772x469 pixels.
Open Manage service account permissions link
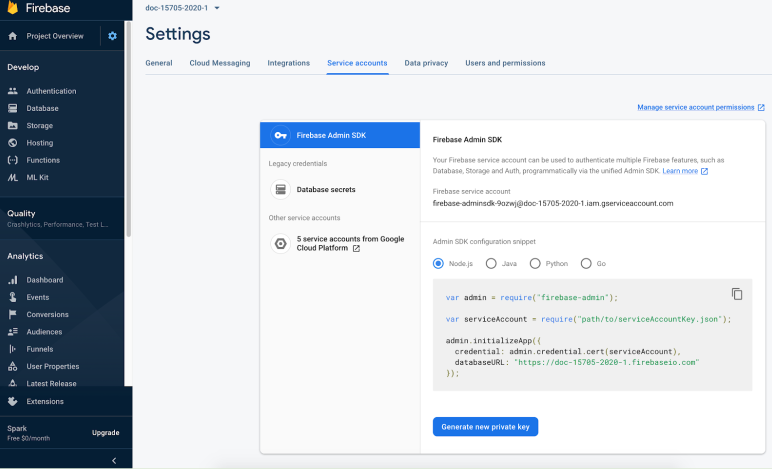(x=696, y=107)
